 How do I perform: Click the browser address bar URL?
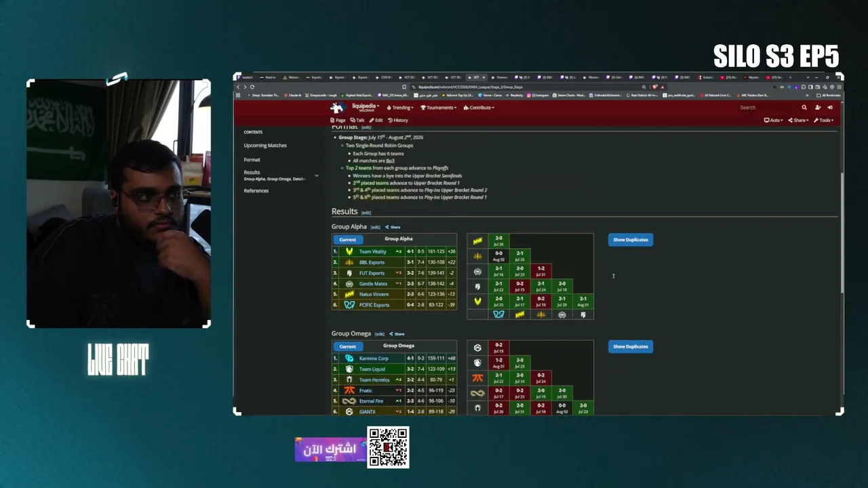tap(471, 87)
